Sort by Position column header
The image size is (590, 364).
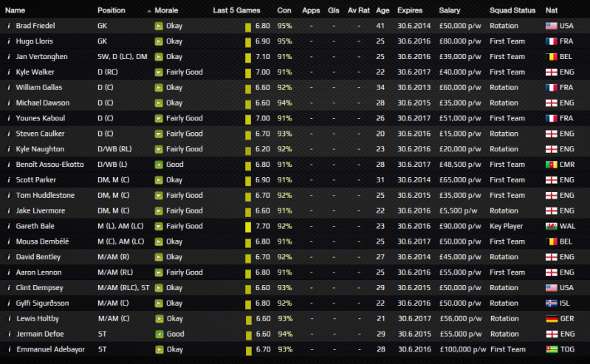(112, 10)
